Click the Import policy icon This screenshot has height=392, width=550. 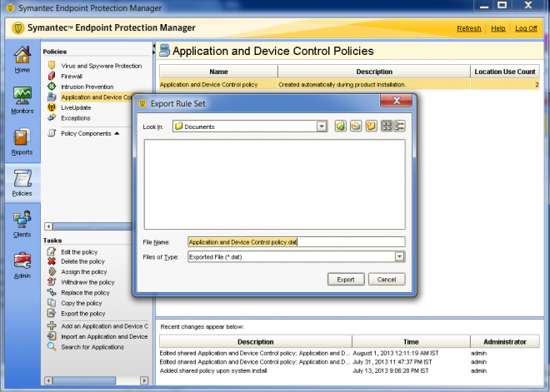[x=52, y=336]
